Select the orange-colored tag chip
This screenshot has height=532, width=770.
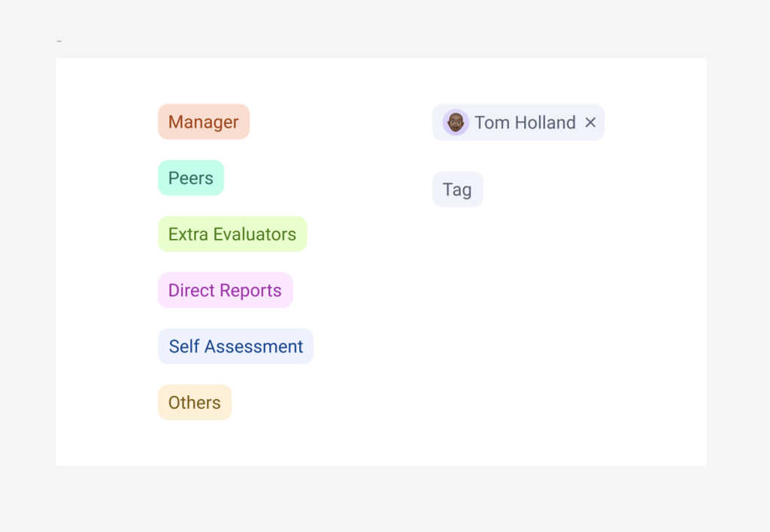click(x=203, y=122)
